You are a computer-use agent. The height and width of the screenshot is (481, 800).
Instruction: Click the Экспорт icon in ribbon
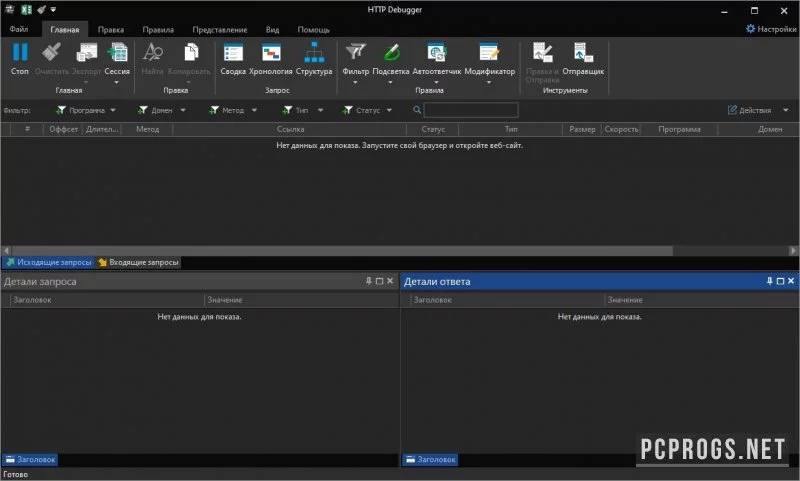(x=86, y=52)
